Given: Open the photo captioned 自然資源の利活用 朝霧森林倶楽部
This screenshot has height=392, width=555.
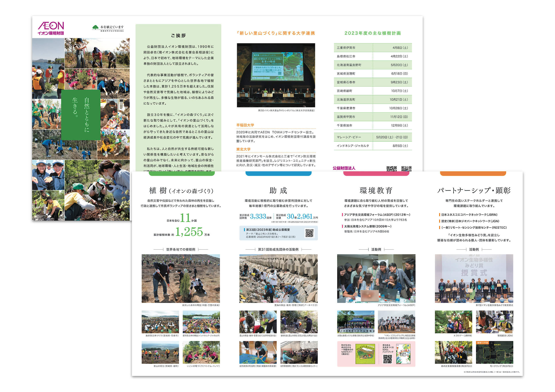Looking at the screenshot, I should click(258, 352).
